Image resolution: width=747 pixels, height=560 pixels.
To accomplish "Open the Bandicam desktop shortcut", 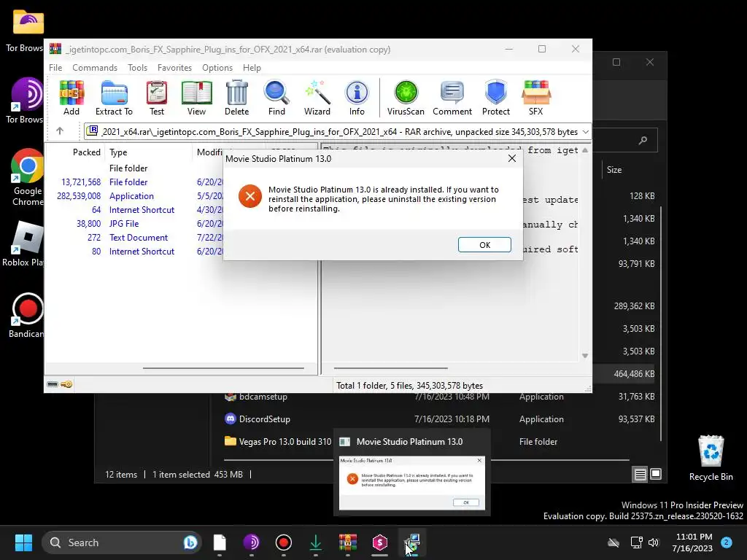I will click(26, 315).
